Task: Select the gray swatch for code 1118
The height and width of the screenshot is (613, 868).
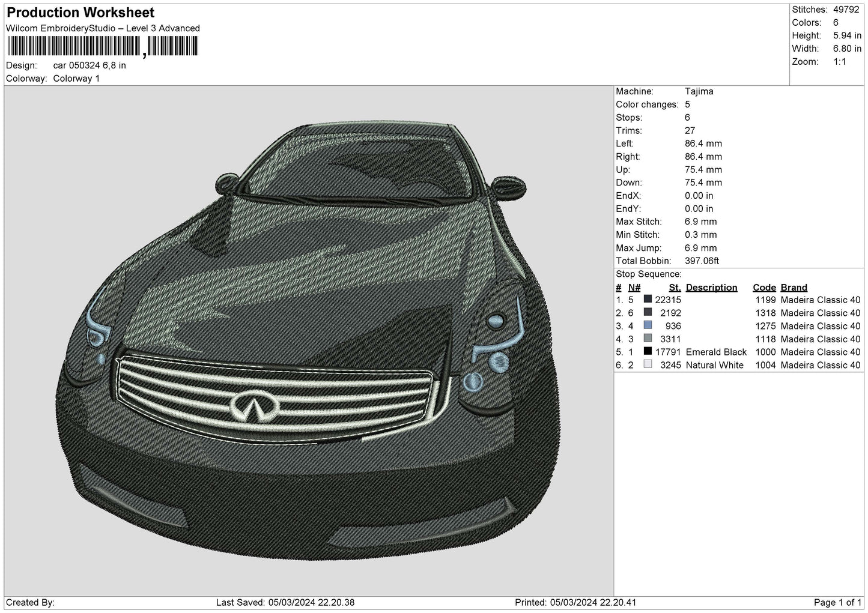Action: click(x=648, y=339)
